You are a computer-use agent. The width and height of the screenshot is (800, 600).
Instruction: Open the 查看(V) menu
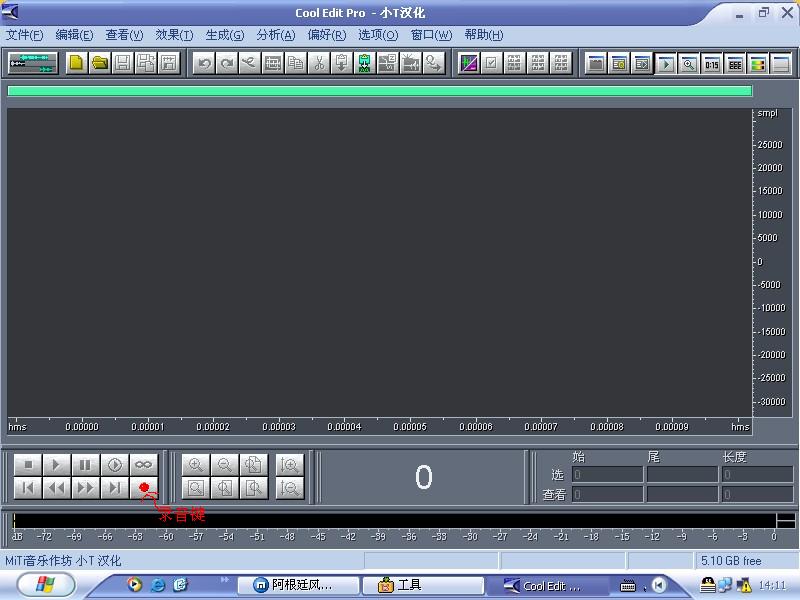[124, 35]
